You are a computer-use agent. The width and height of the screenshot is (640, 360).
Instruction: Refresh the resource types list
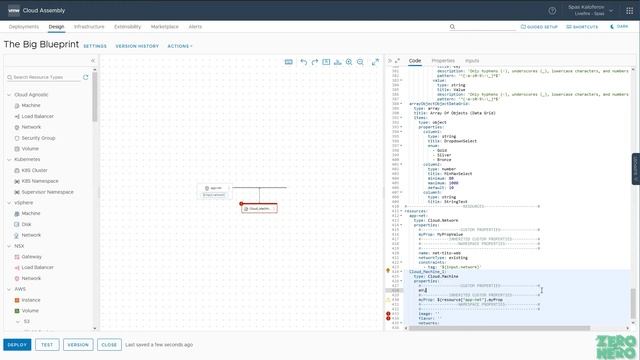point(86,77)
